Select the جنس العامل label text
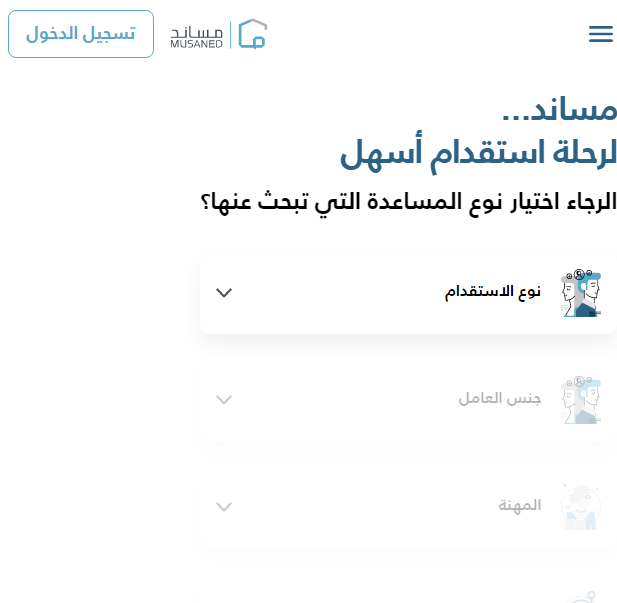The width and height of the screenshot is (617, 603). [x=500, y=399]
